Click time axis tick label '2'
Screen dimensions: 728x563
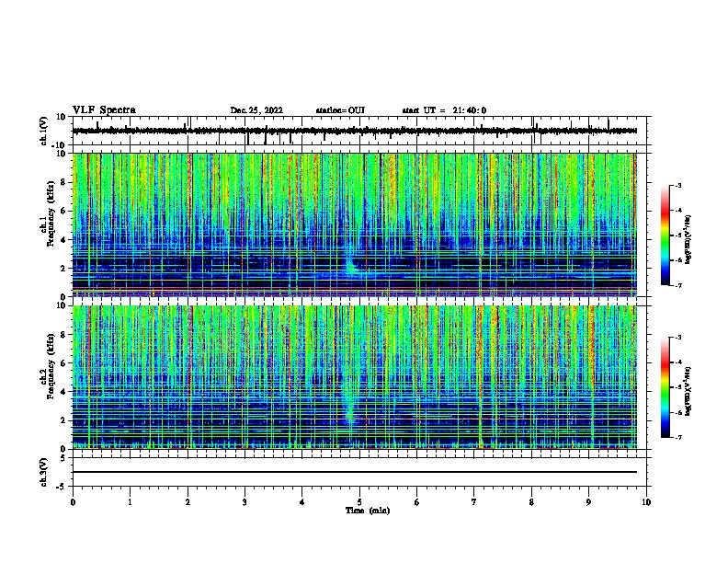point(188,502)
